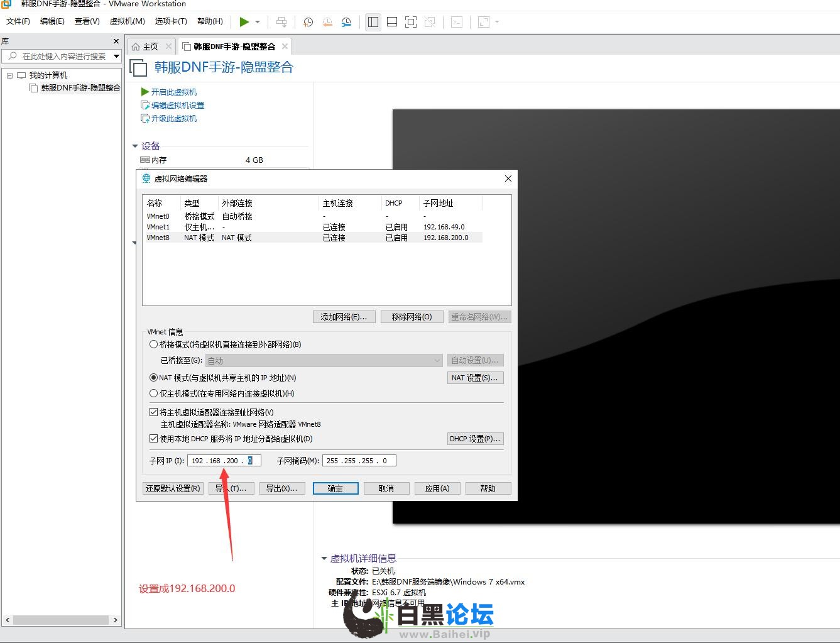
Task: Open the 选项卡(T) menu
Action: [171, 21]
